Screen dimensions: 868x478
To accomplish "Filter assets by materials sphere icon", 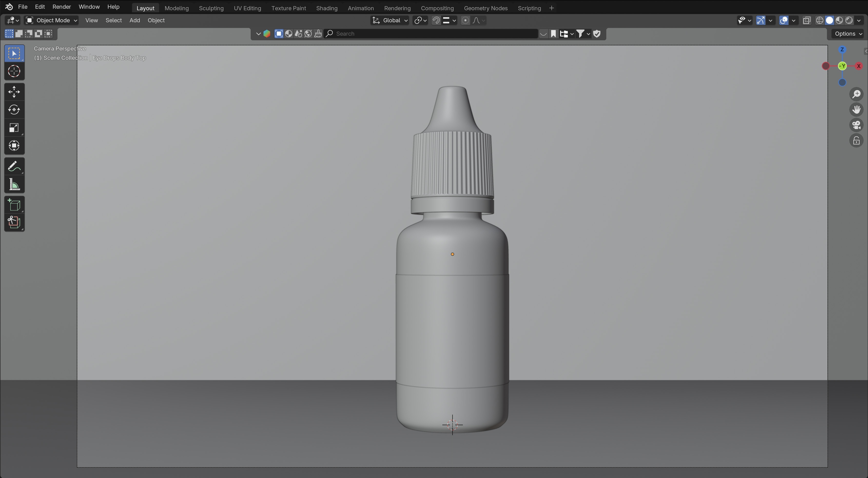I will (x=288, y=34).
